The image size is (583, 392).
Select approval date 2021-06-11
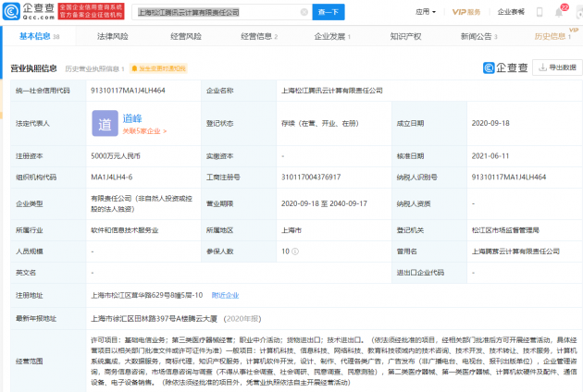[x=490, y=156]
